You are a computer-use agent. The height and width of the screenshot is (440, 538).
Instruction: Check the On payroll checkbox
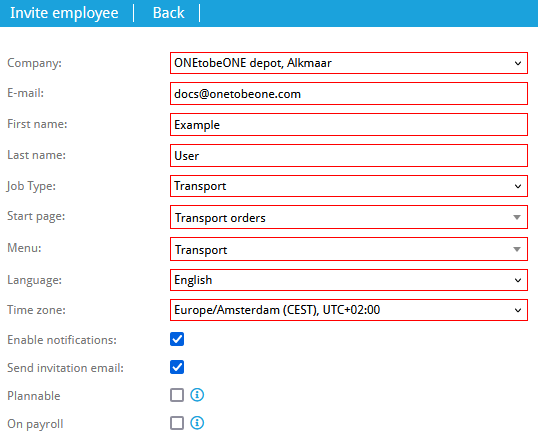pyautogui.click(x=177, y=423)
